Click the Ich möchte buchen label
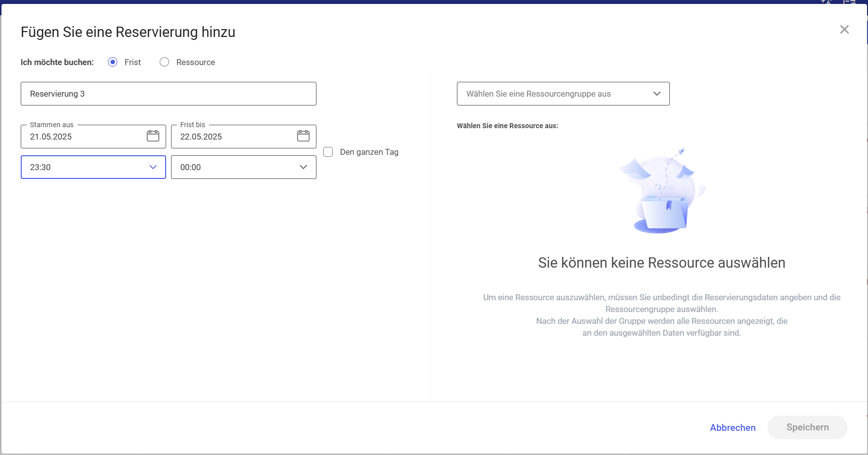The height and width of the screenshot is (455, 868). point(57,62)
